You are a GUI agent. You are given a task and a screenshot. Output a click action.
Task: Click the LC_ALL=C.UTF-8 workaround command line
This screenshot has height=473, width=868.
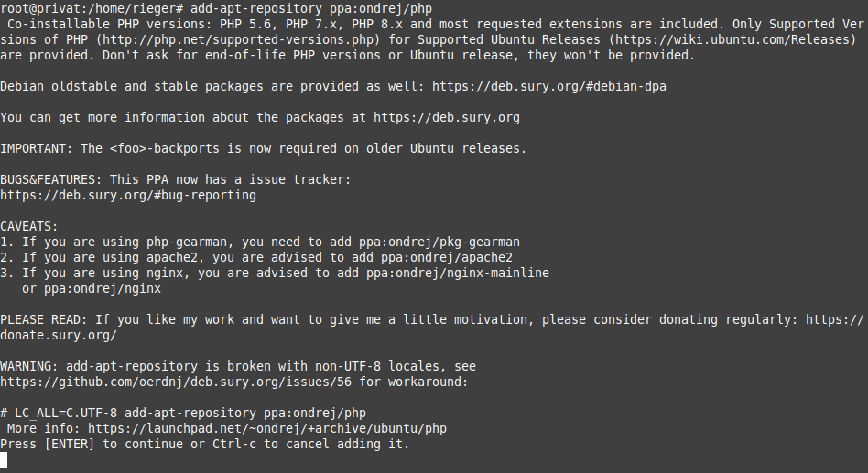183,414
